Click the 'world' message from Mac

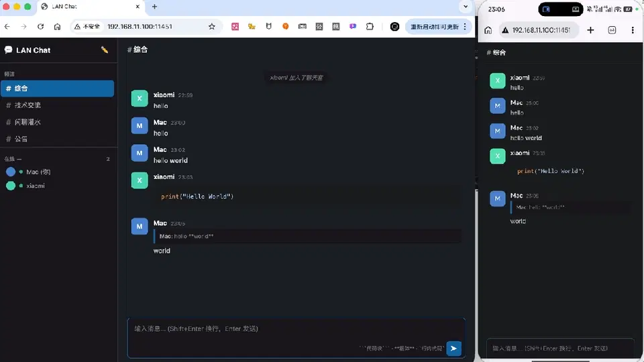click(162, 251)
